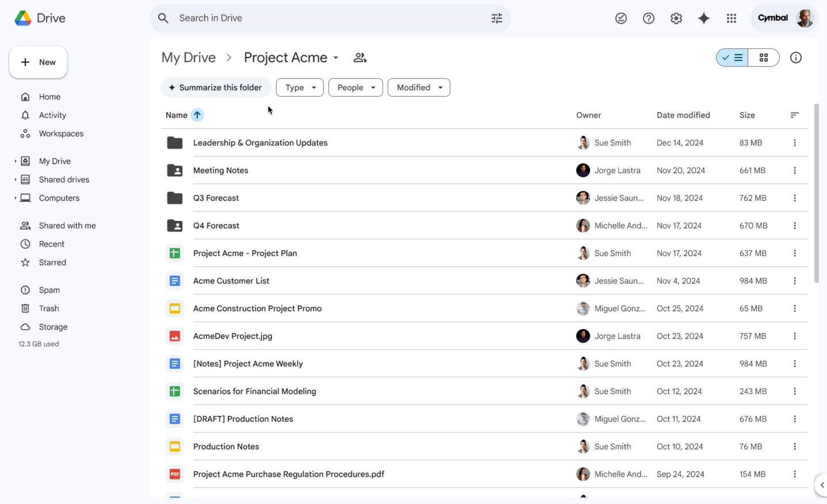Click the PDF icon of Purchase Regulation Procedures
The width and height of the screenshot is (827, 504).
tap(174, 474)
